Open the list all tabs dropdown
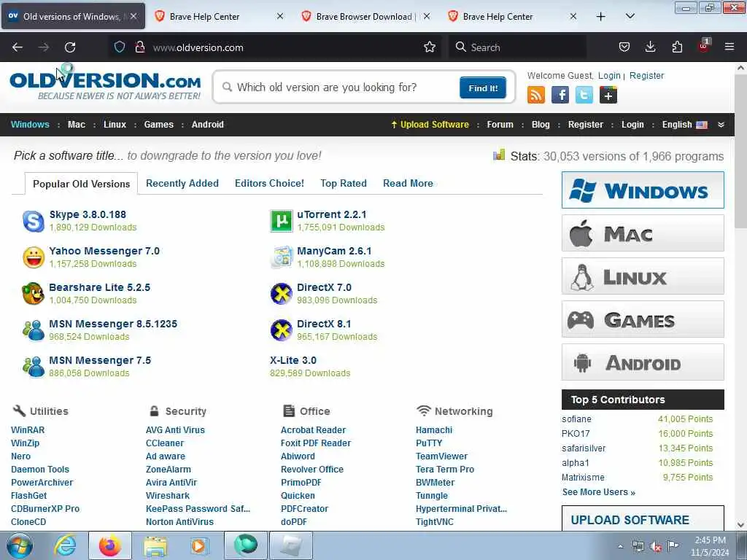The height and width of the screenshot is (560, 747). click(630, 16)
